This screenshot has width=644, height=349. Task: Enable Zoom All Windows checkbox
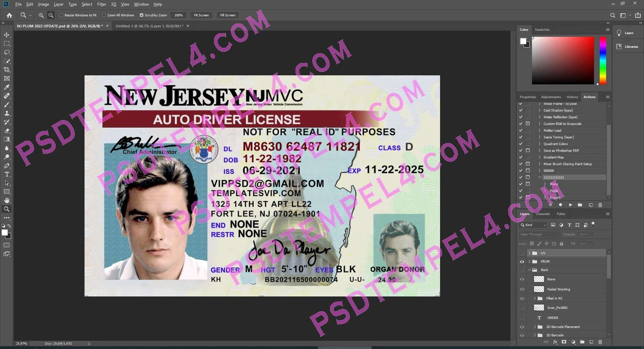pyautogui.click(x=104, y=15)
